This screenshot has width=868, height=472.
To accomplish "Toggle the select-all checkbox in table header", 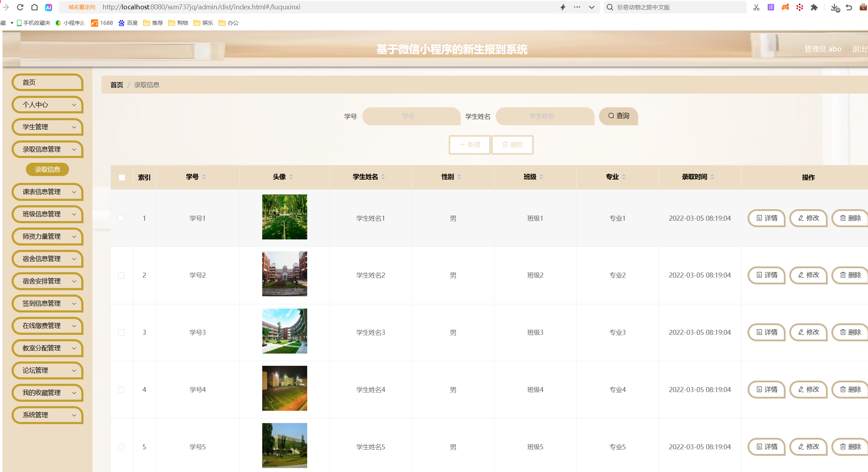I will pyautogui.click(x=122, y=177).
